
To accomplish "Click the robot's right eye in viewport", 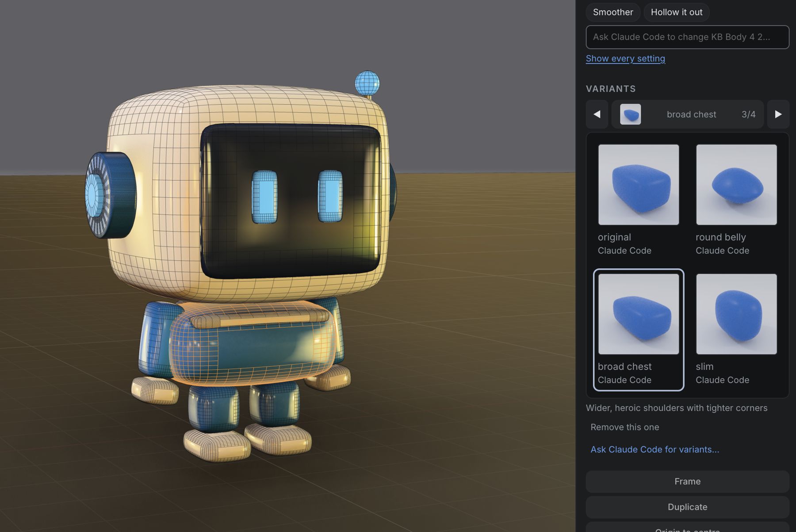I will click(x=330, y=196).
